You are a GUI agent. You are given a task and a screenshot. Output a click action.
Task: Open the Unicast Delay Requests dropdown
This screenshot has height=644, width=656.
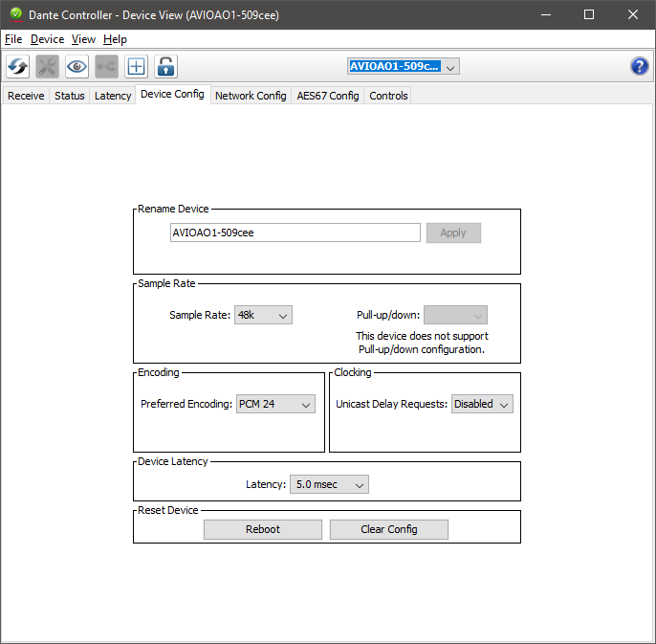[x=482, y=404]
